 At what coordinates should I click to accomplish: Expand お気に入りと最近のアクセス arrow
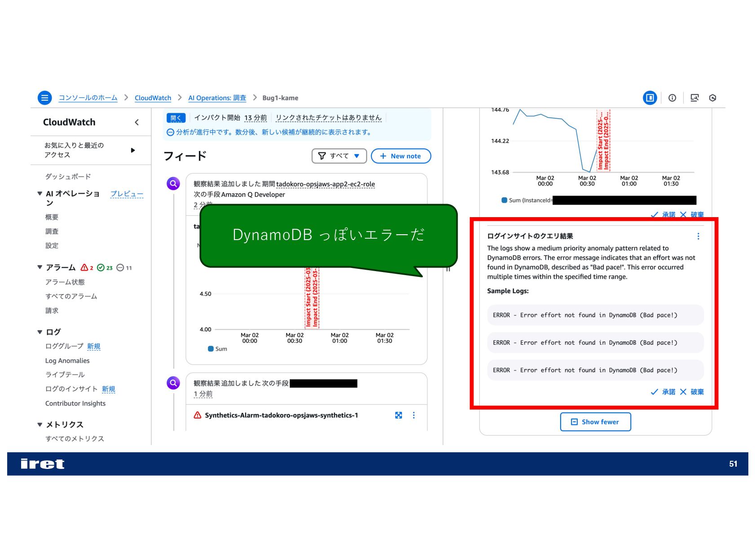tap(133, 150)
